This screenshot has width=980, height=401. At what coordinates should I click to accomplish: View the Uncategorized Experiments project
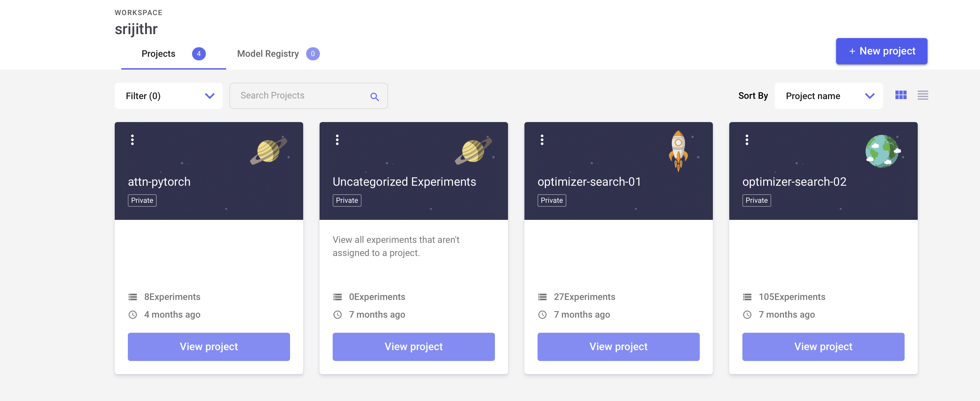[x=414, y=347]
